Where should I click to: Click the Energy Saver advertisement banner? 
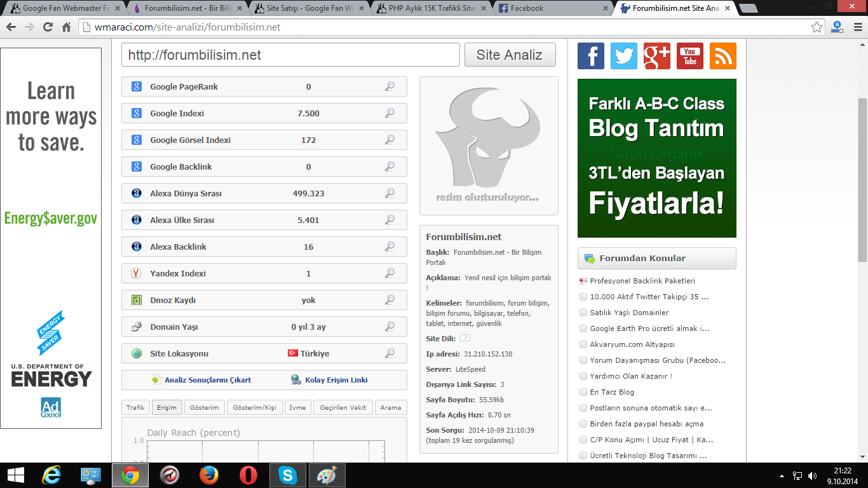click(x=51, y=238)
